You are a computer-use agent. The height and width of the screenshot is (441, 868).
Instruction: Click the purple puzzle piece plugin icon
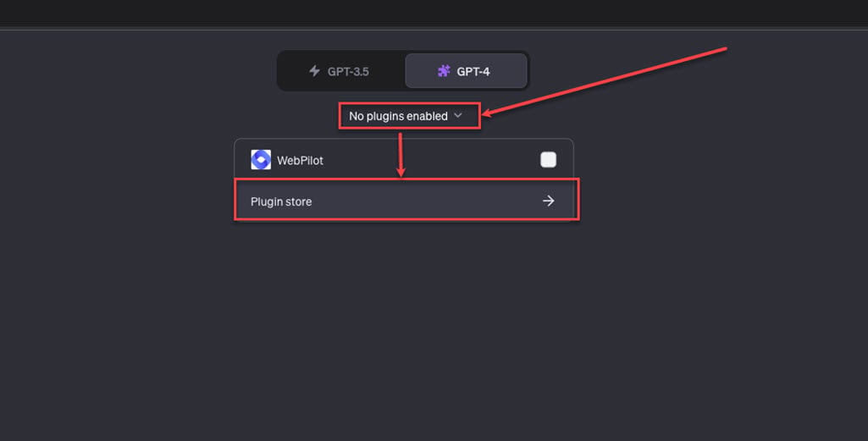(x=444, y=71)
